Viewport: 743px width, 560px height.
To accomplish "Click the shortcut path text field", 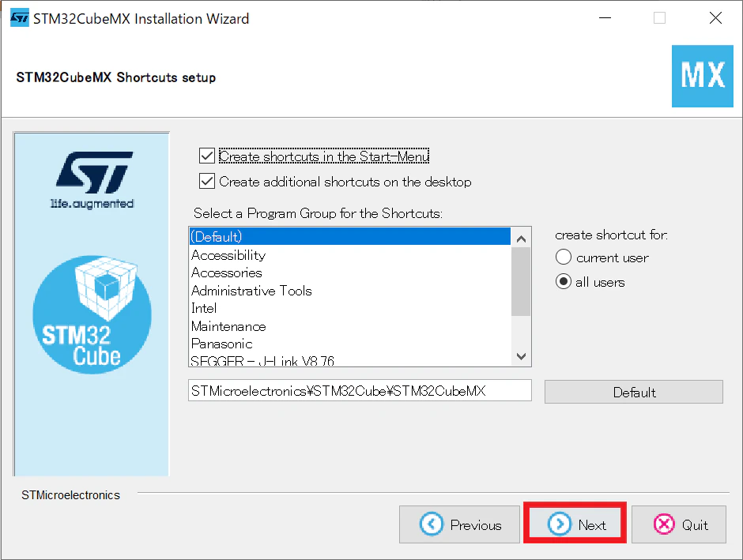I will [x=360, y=390].
